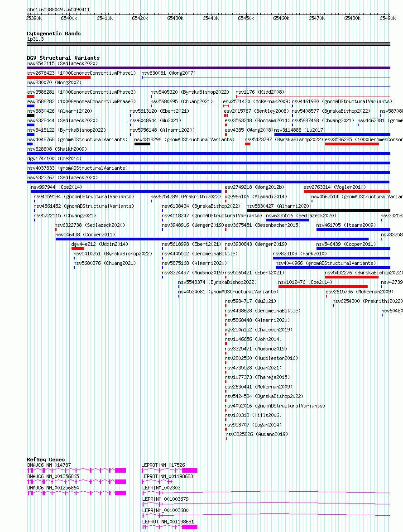Open esv2676423 (1000GenomesConsortiumPhase1) variant
The image size is (403, 532).
point(82,73)
